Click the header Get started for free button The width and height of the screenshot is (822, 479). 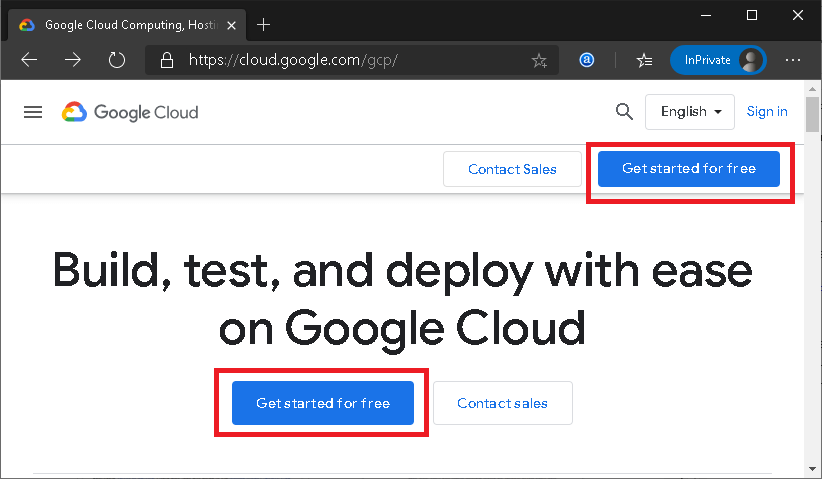point(689,168)
